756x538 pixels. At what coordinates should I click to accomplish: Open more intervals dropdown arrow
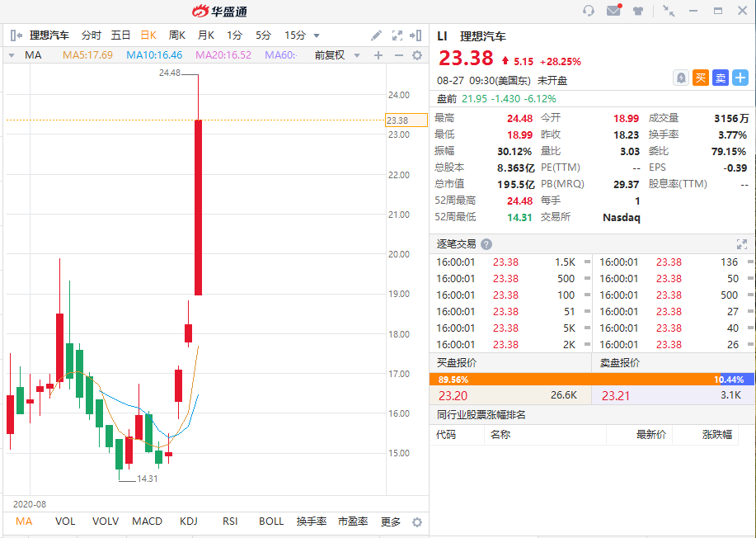(x=317, y=35)
